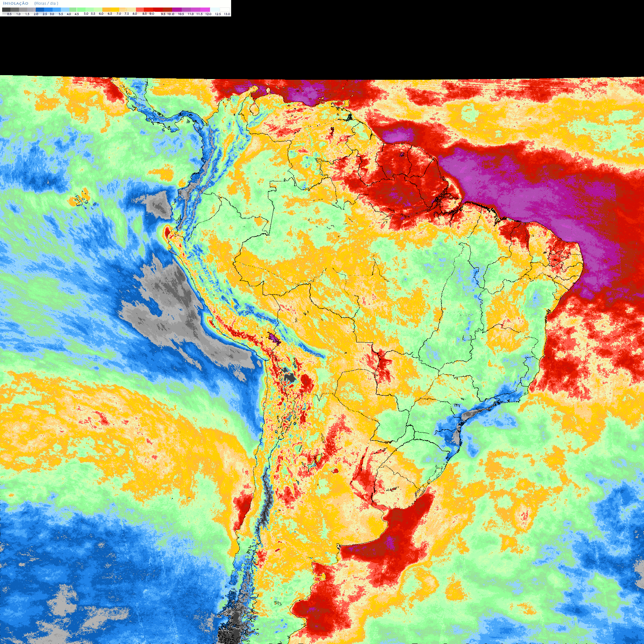The height and width of the screenshot is (644, 644).
Task: Click the INSOLAÇÃO legend title
Action: tap(16, 3)
